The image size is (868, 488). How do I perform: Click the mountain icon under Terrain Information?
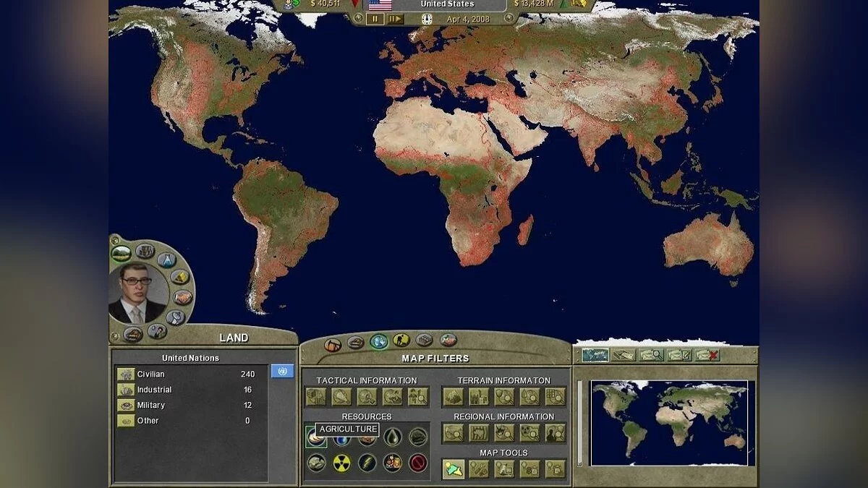point(454,396)
